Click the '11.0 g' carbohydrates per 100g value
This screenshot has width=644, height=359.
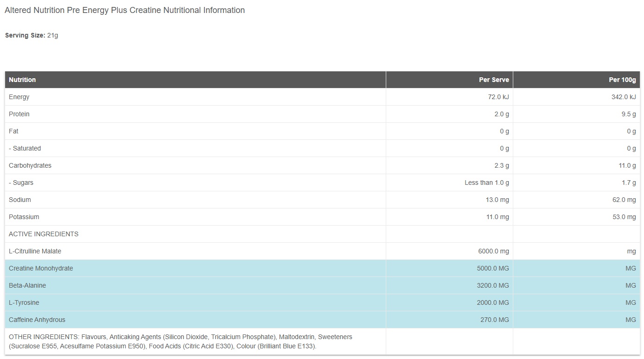click(627, 165)
